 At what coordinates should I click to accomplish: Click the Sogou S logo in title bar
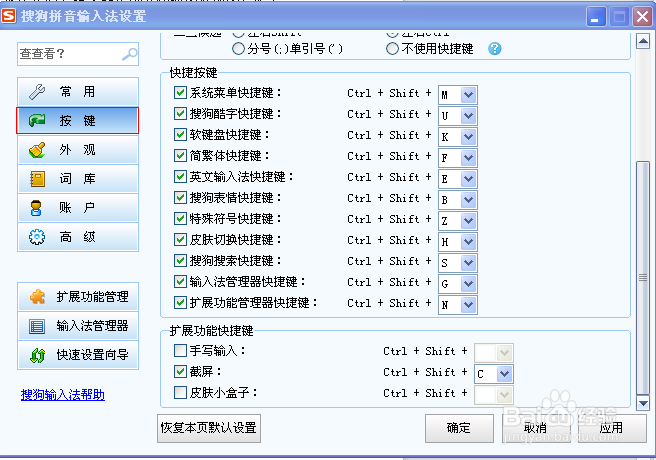(8, 16)
